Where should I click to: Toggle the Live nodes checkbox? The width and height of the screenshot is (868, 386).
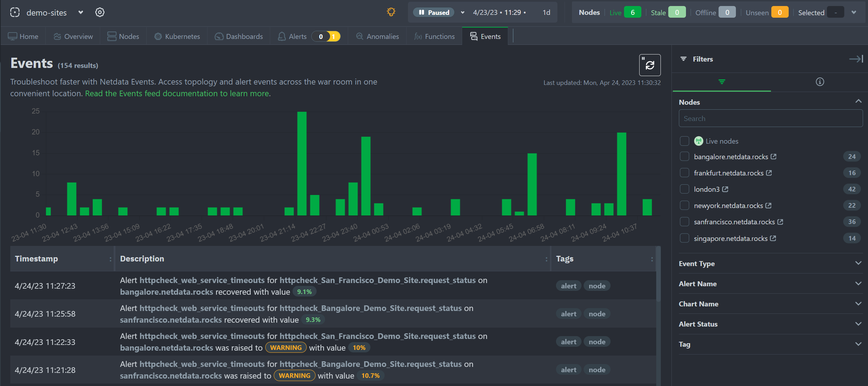685,141
